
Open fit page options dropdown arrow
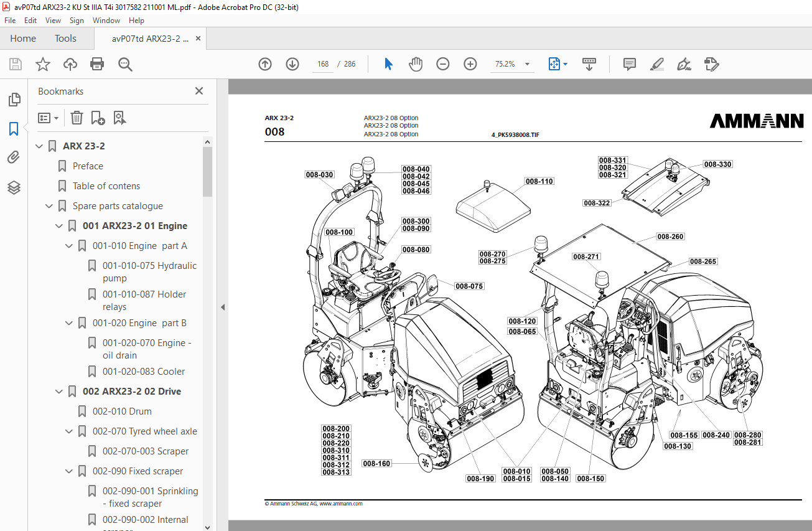click(565, 64)
